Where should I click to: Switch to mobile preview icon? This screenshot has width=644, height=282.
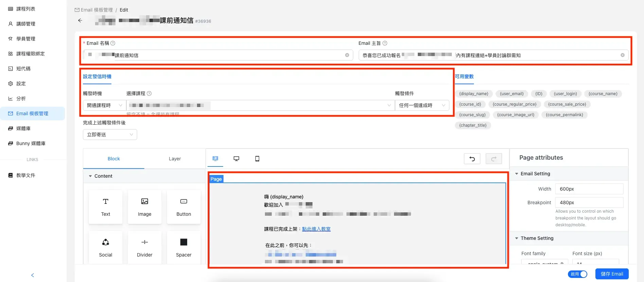(257, 159)
